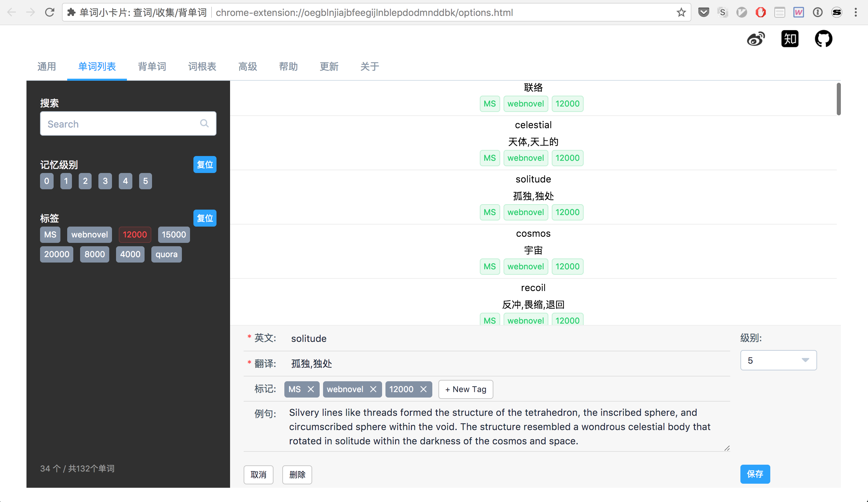Open the GitHub icon link

pyautogui.click(x=823, y=39)
